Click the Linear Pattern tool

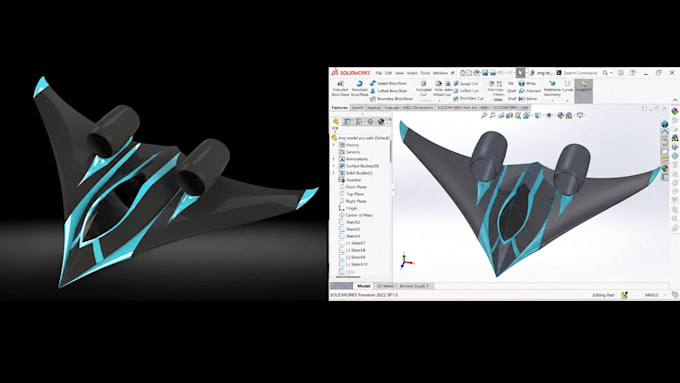pos(499,88)
